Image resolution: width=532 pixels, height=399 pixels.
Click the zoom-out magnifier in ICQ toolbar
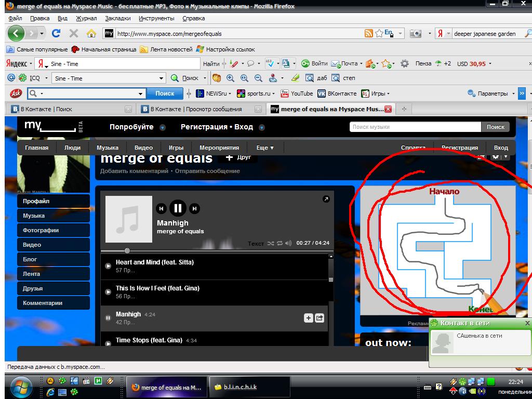(x=258, y=78)
